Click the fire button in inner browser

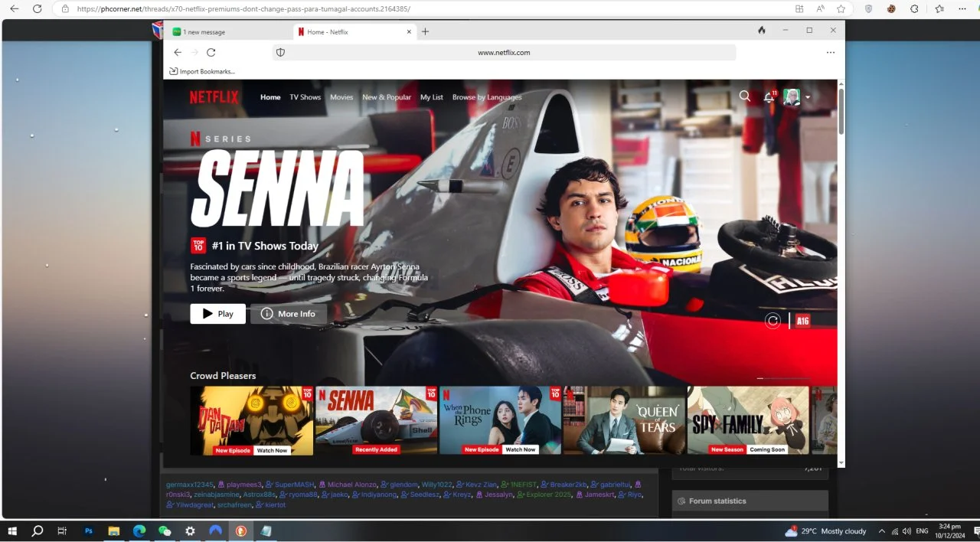(761, 31)
